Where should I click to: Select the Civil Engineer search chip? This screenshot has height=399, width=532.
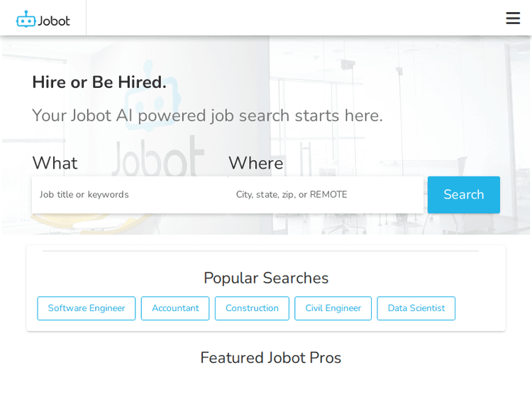[x=333, y=308]
